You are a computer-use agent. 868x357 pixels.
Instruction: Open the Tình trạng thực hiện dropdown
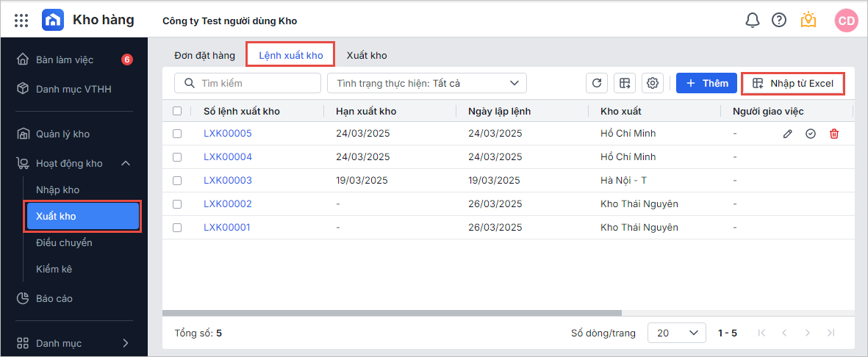(426, 83)
